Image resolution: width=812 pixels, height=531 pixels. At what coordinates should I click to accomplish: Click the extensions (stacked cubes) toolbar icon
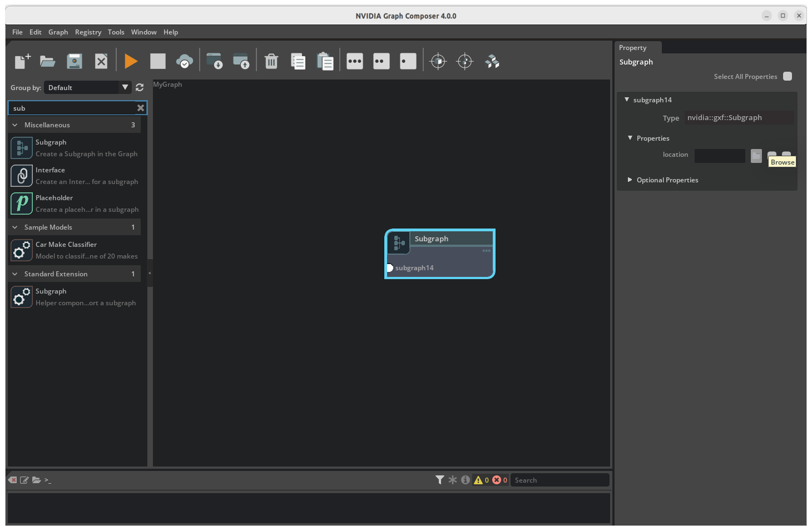tap(492, 61)
